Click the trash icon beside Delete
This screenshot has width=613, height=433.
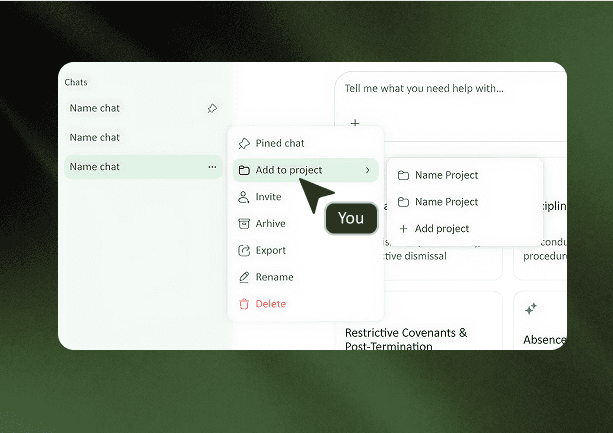tap(244, 304)
